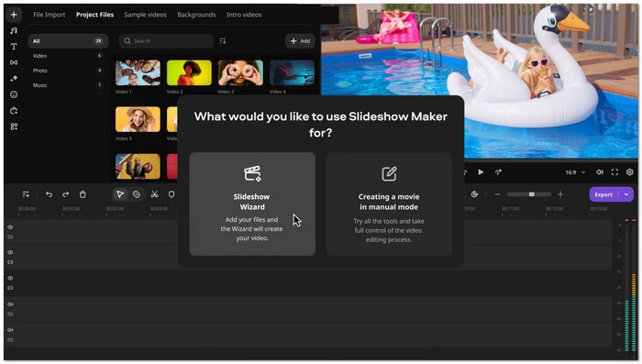The height and width of the screenshot is (364, 642).
Task: Open the audio library via music note icon
Action: pyautogui.click(x=14, y=30)
